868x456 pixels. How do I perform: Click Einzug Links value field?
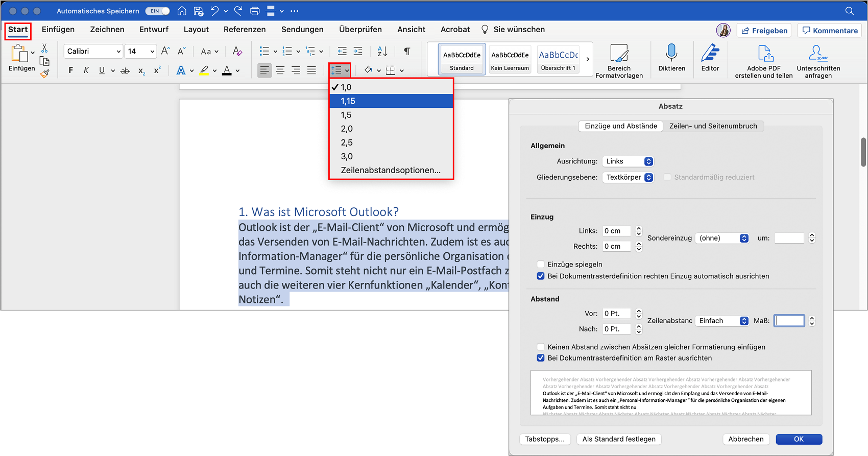(x=616, y=231)
